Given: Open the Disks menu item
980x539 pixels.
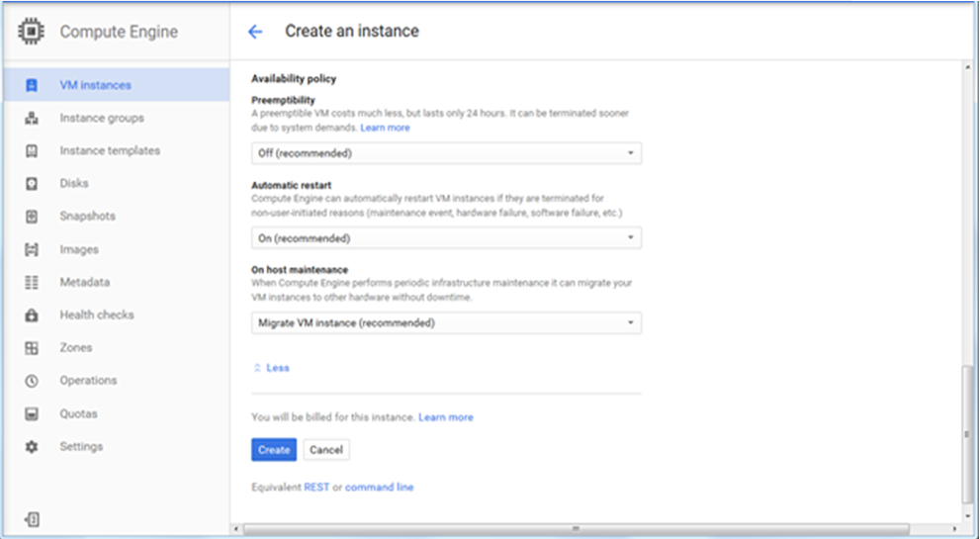Looking at the screenshot, I should (117, 183).
